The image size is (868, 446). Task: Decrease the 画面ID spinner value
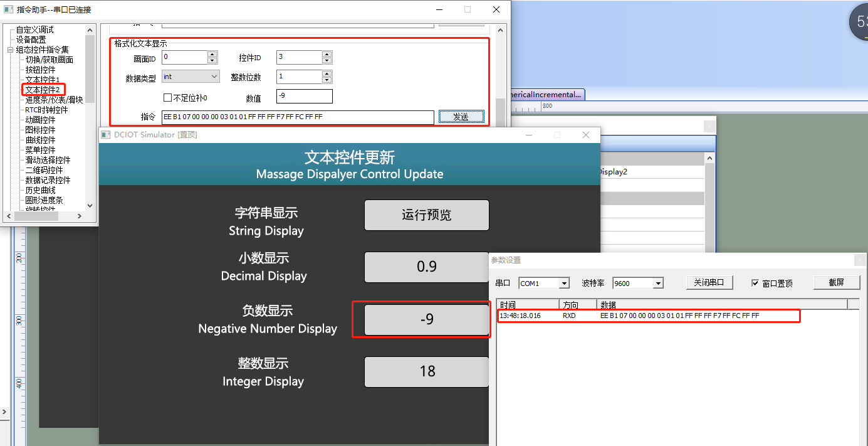point(212,60)
